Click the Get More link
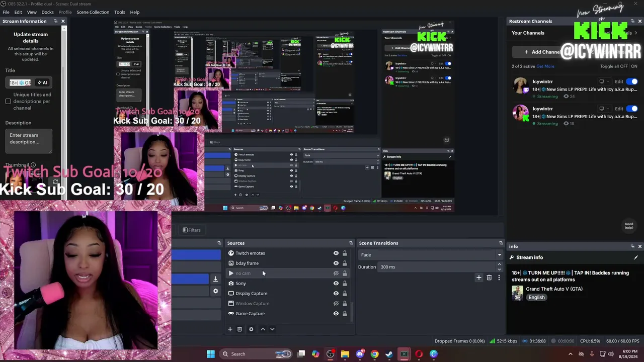The width and height of the screenshot is (644, 362). pyautogui.click(x=545, y=66)
